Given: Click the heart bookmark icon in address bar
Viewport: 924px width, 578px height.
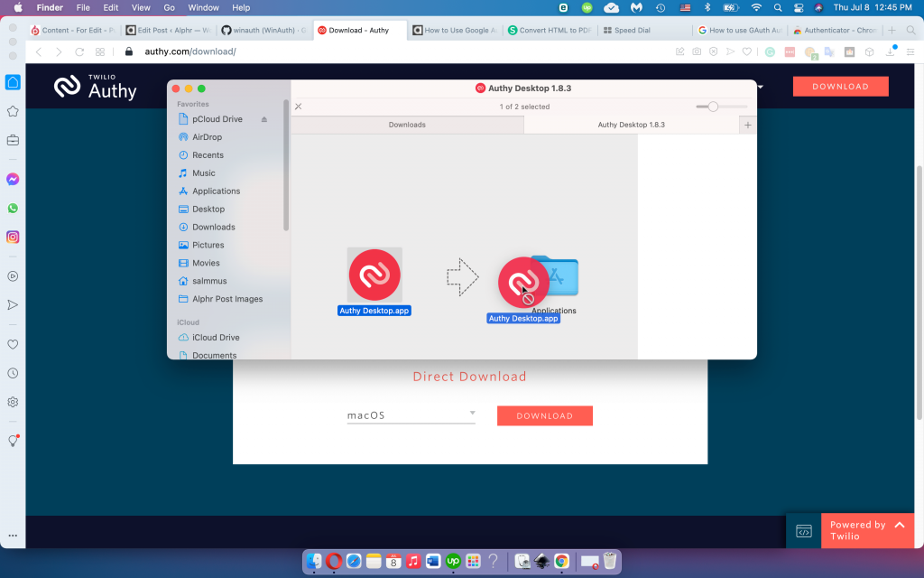Looking at the screenshot, I should pyautogui.click(x=746, y=51).
